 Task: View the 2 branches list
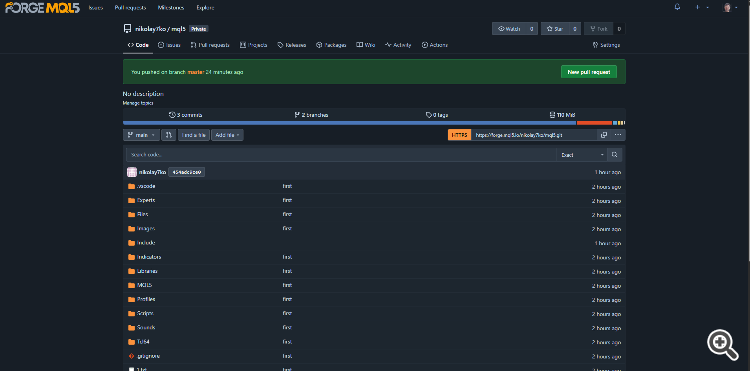311,115
